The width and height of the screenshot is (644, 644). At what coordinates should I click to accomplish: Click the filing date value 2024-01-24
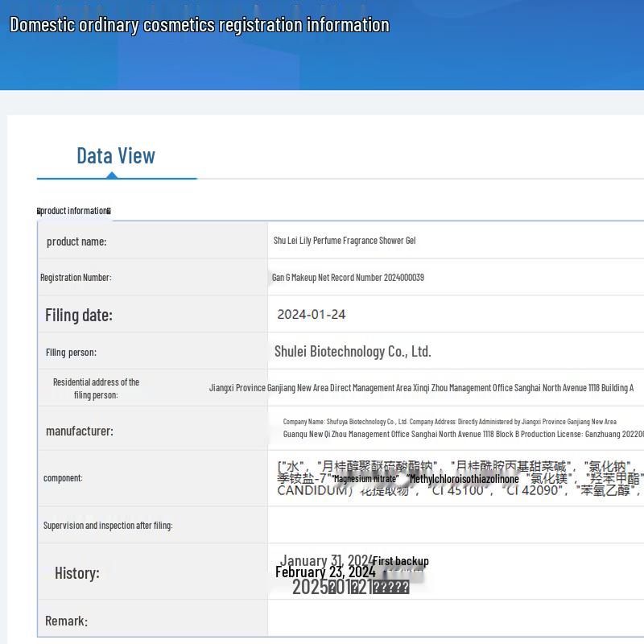pos(312,315)
